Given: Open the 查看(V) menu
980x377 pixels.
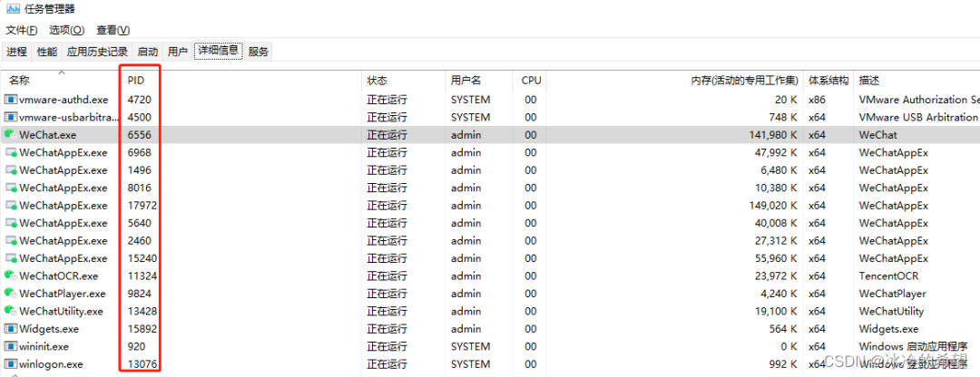Looking at the screenshot, I should tap(113, 30).
